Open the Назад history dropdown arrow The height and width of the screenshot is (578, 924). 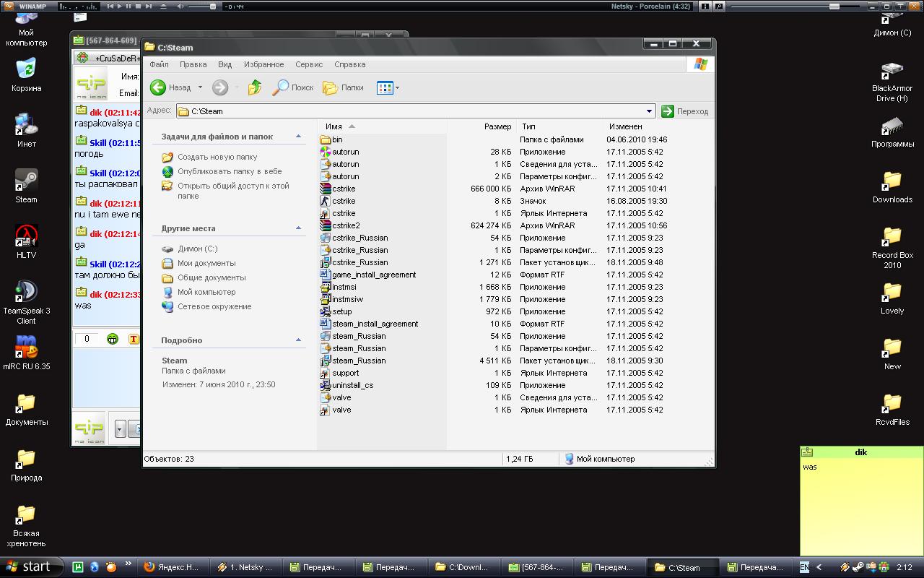(200, 87)
